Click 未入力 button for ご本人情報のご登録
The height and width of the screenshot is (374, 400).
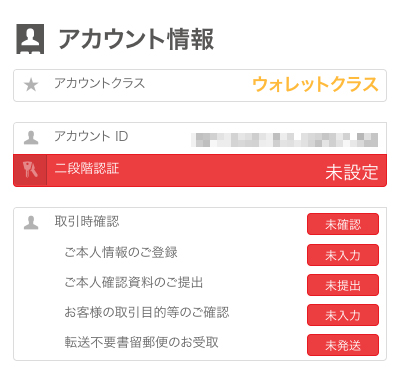tap(343, 255)
